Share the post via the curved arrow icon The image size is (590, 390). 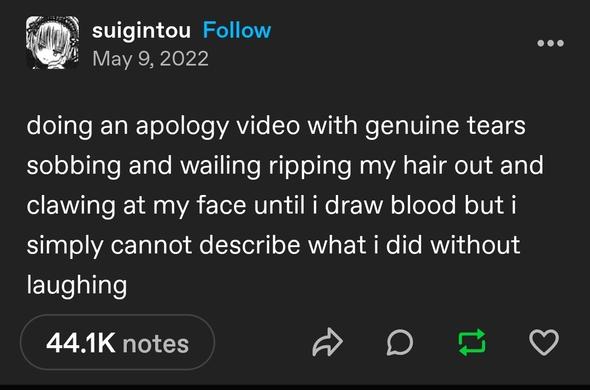pyautogui.click(x=327, y=342)
